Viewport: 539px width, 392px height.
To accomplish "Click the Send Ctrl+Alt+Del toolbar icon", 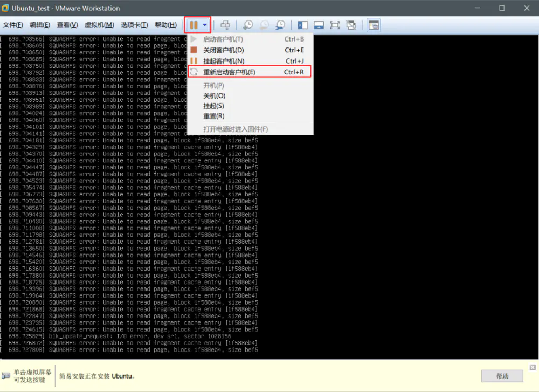I will [225, 25].
